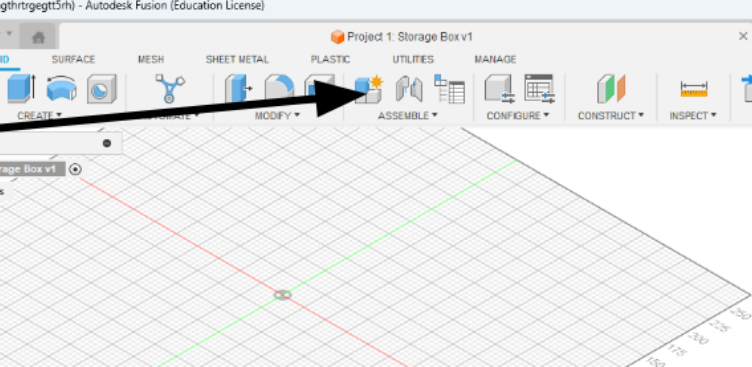Click the Home tab button
This screenshot has height=367, width=752.
38,37
